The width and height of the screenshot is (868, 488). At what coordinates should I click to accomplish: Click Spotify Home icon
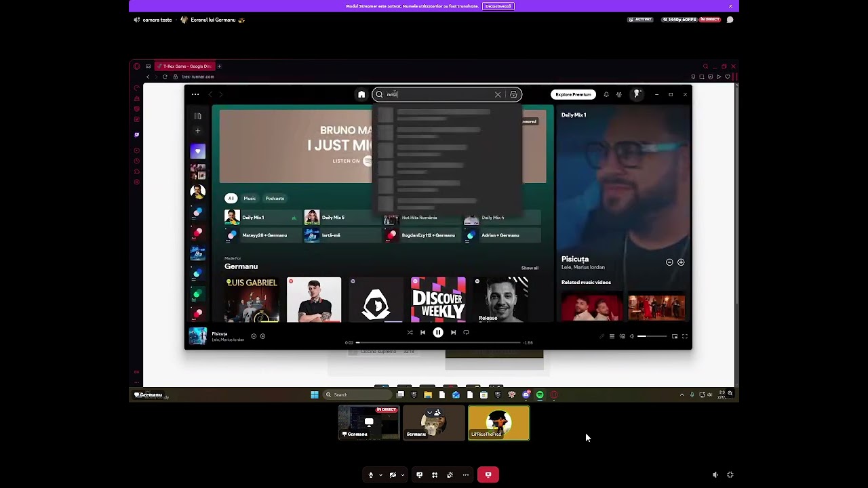pos(361,94)
